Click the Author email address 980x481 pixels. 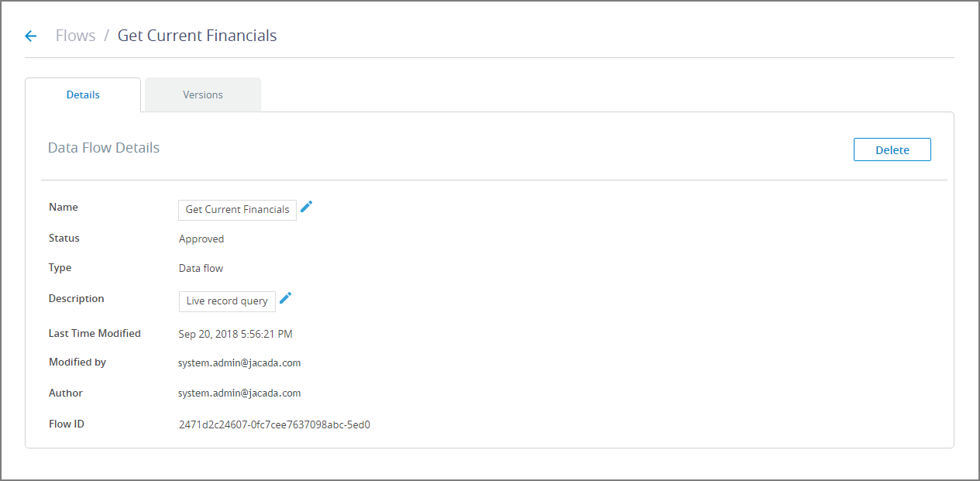click(x=239, y=393)
